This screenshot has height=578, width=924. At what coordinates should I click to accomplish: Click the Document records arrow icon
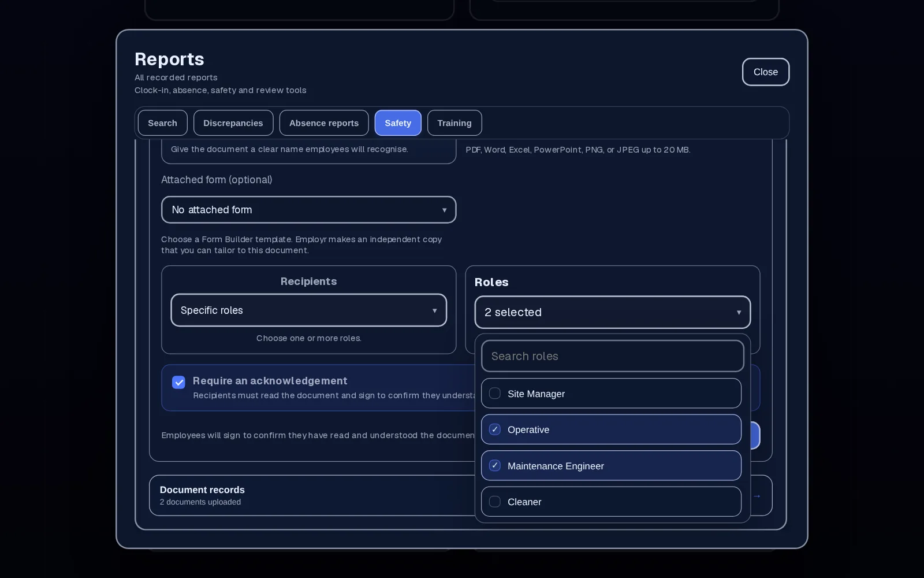pyautogui.click(x=757, y=496)
